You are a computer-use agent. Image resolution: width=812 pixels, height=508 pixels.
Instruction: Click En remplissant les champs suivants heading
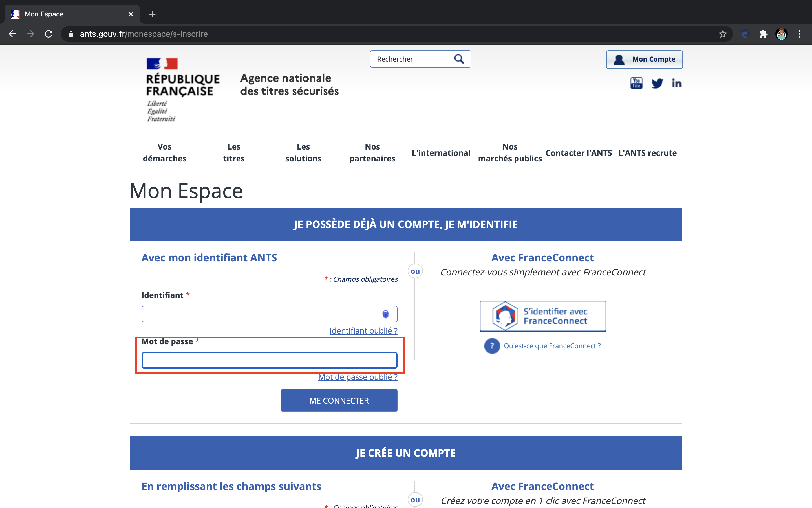(x=231, y=486)
